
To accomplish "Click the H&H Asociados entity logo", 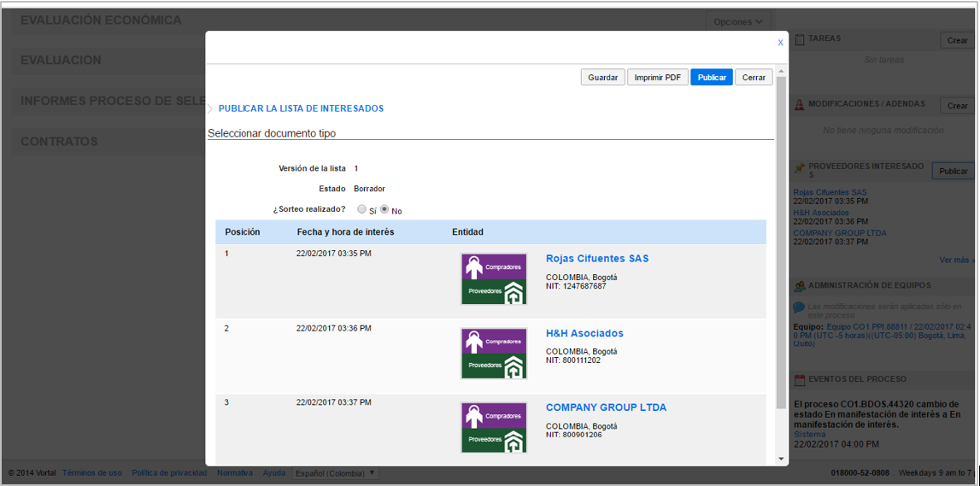I will point(494,353).
